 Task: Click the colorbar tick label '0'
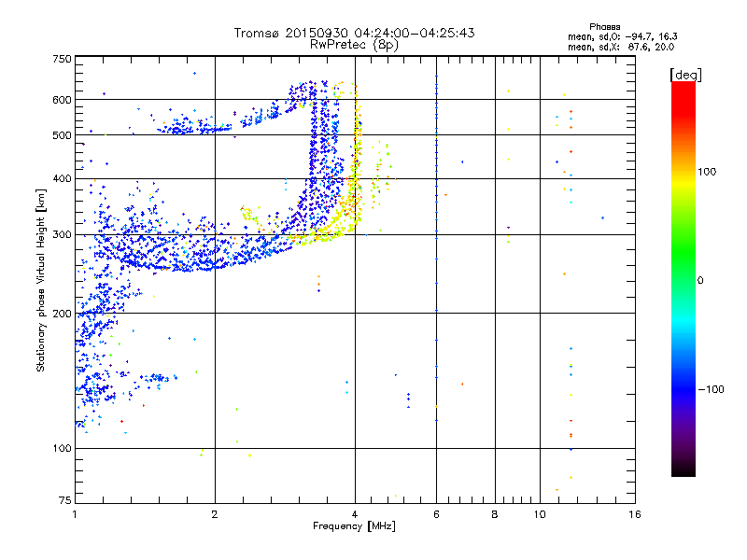click(700, 281)
